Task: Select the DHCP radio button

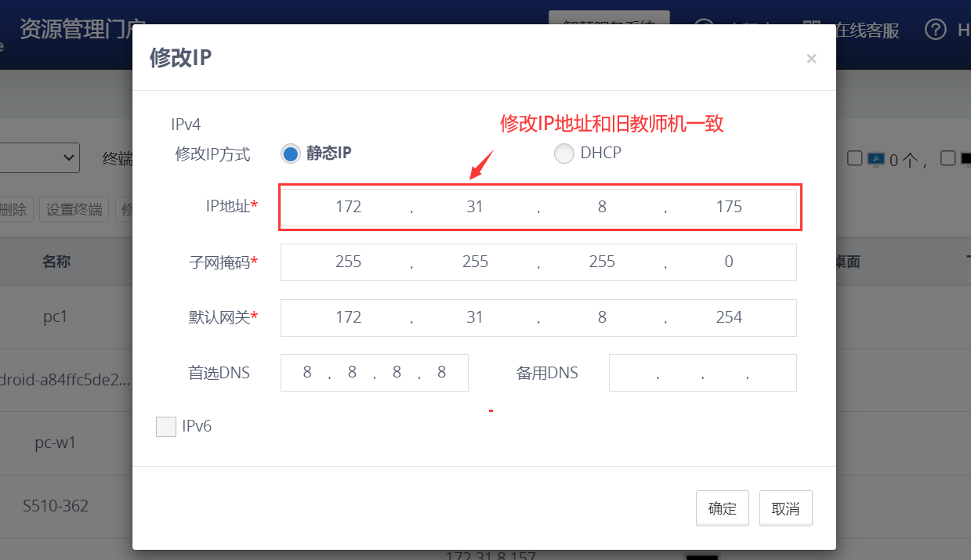Action: click(563, 154)
